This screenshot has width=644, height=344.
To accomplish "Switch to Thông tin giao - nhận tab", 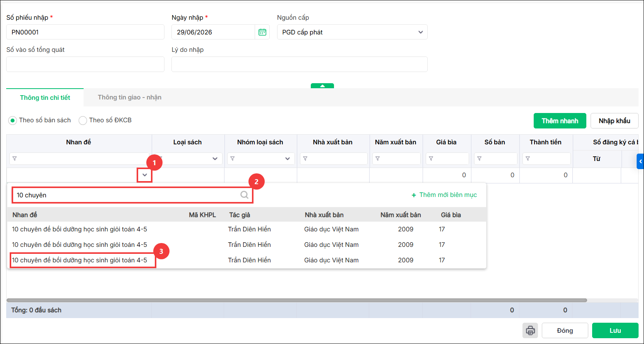I will click(x=130, y=98).
